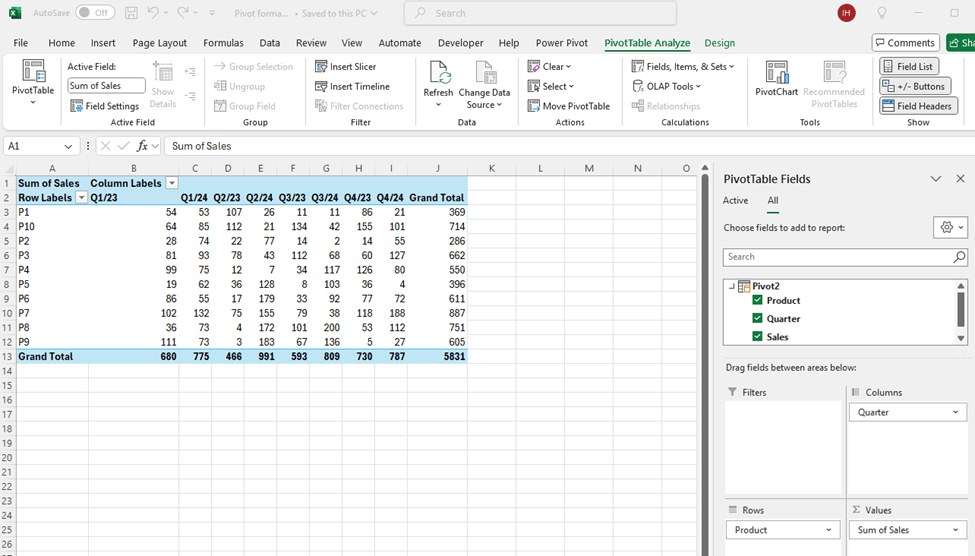Open the Column Labels filter dropdown
975x556 pixels.
pyautogui.click(x=172, y=184)
